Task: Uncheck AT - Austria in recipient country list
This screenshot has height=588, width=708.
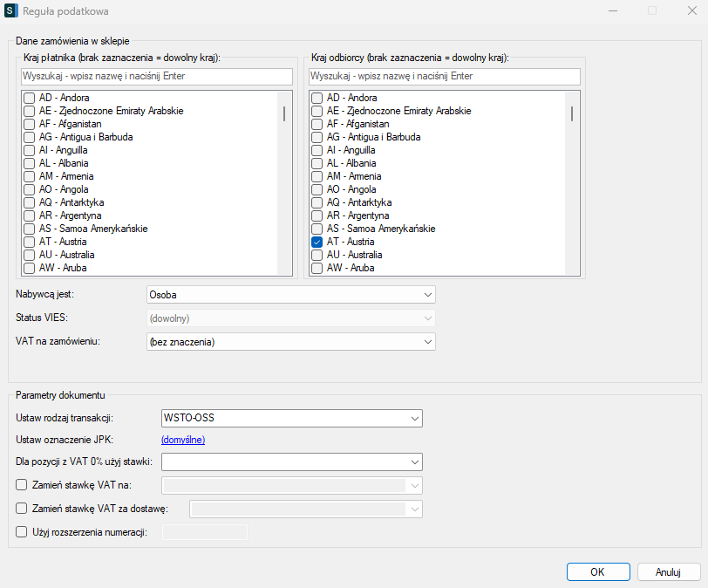Action: point(317,242)
